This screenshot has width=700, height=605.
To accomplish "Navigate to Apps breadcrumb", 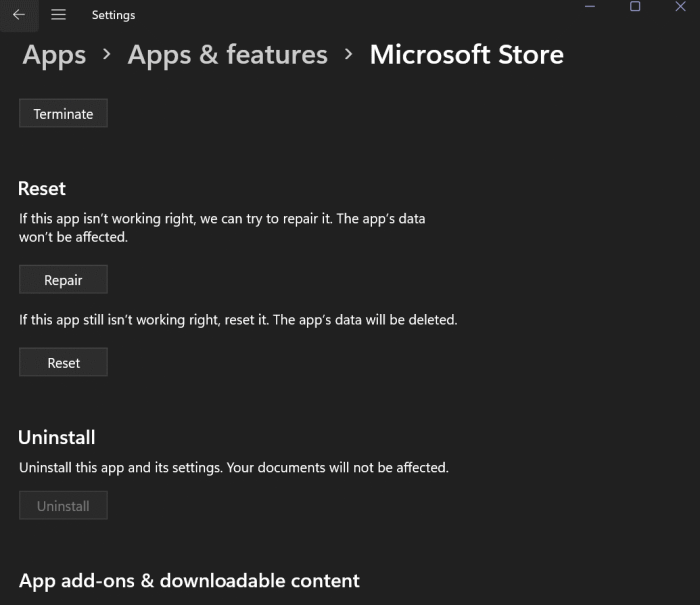I will point(54,55).
